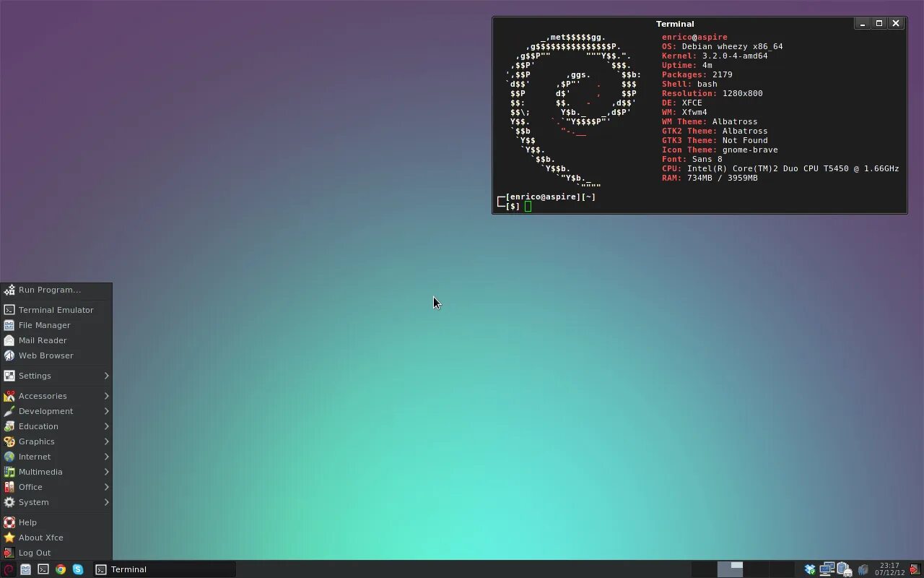Open Skype from the panel launcher
The image size is (924, 578).
click(x=78, y=569)
